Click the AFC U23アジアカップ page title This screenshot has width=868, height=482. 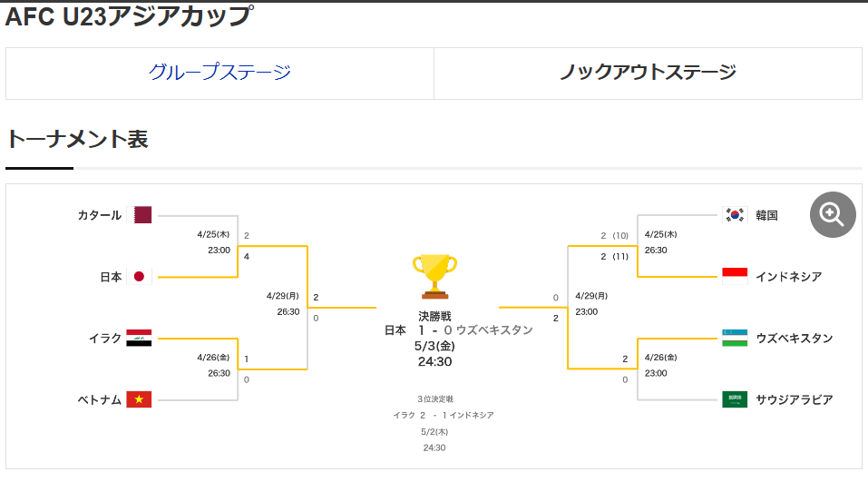pyautogui.click(x=129, y=16)
